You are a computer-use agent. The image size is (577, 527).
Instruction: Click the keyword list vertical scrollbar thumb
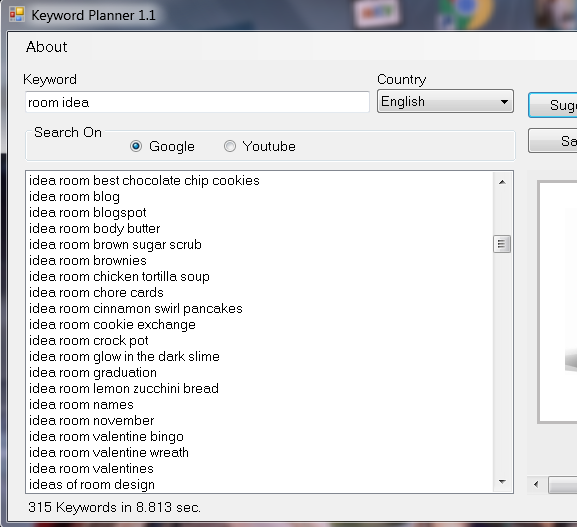[502, 244]
